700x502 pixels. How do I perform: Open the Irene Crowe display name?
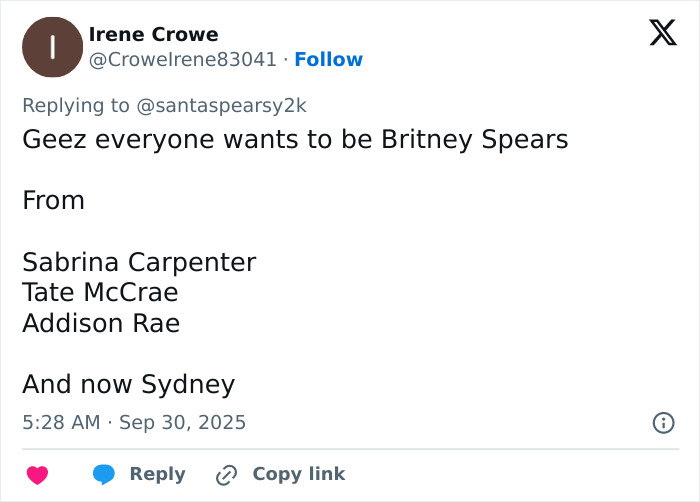(153, 35)
